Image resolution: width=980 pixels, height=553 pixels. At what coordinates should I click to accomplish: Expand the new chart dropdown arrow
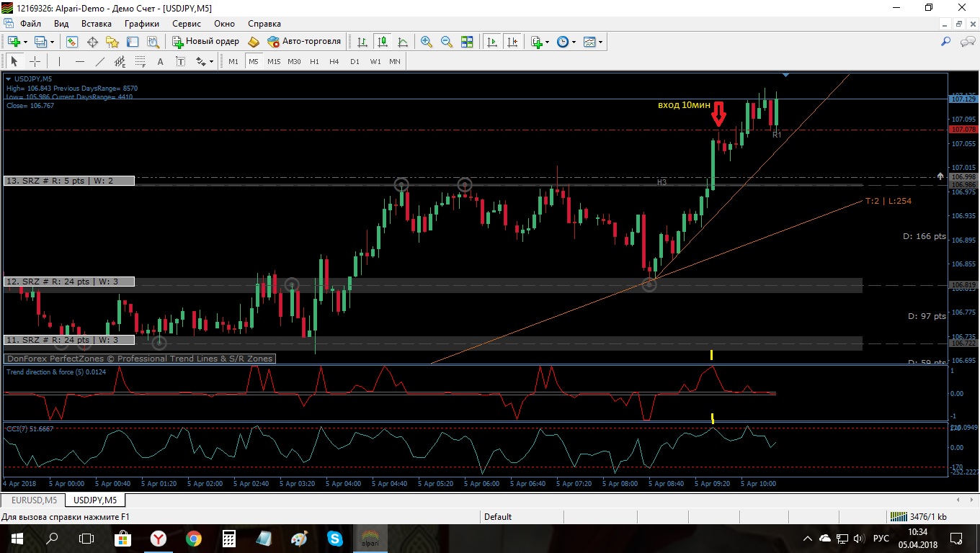pyautogui.click(x=25, y=42)
